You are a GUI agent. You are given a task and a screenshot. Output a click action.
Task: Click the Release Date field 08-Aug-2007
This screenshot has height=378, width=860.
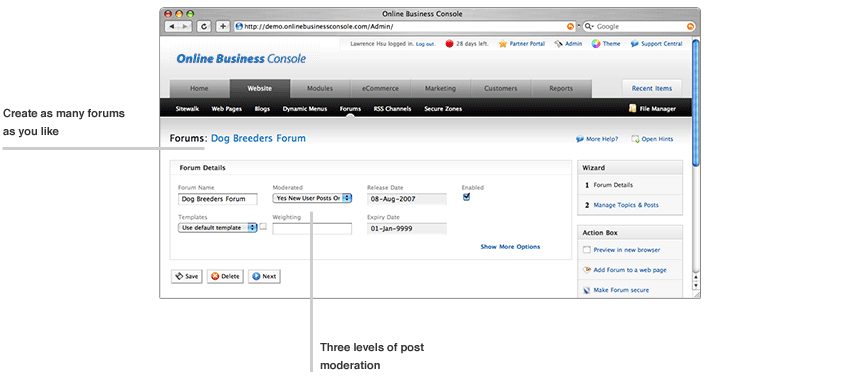(406, 199)
